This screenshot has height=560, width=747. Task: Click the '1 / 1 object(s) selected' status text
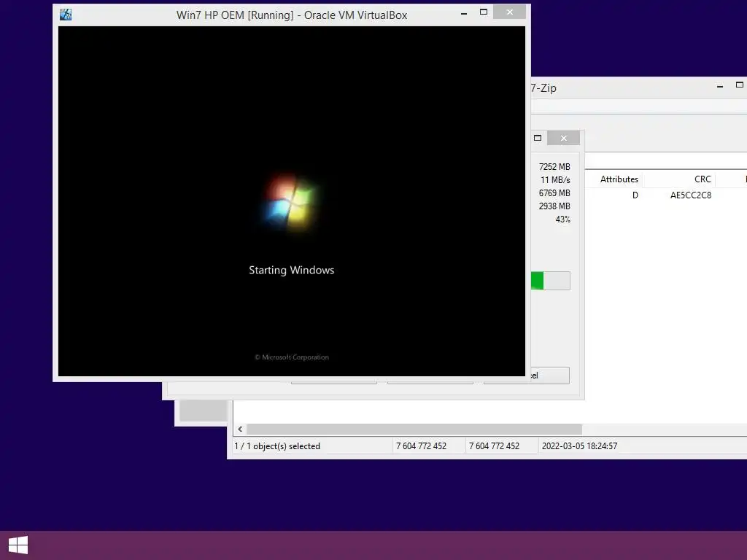pos(277,446)
